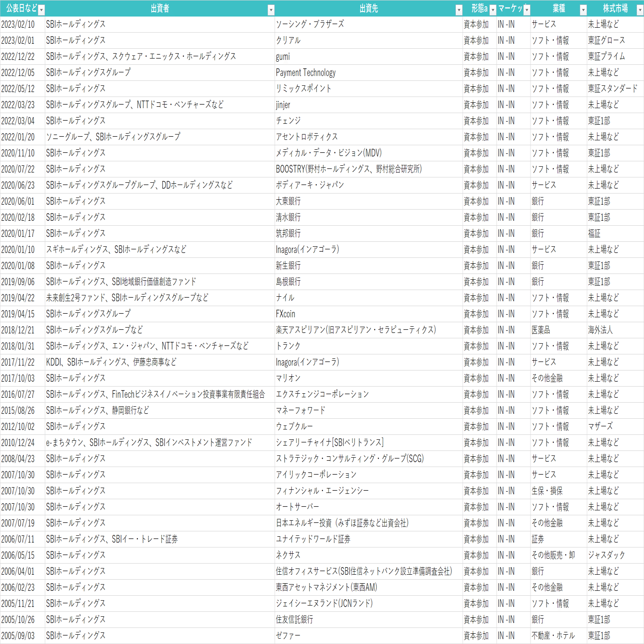Select the cell 'アセントロボティクス'
The height and width of the screenshot is (644, 644).
pyautogui.click(x=369, y=137)
